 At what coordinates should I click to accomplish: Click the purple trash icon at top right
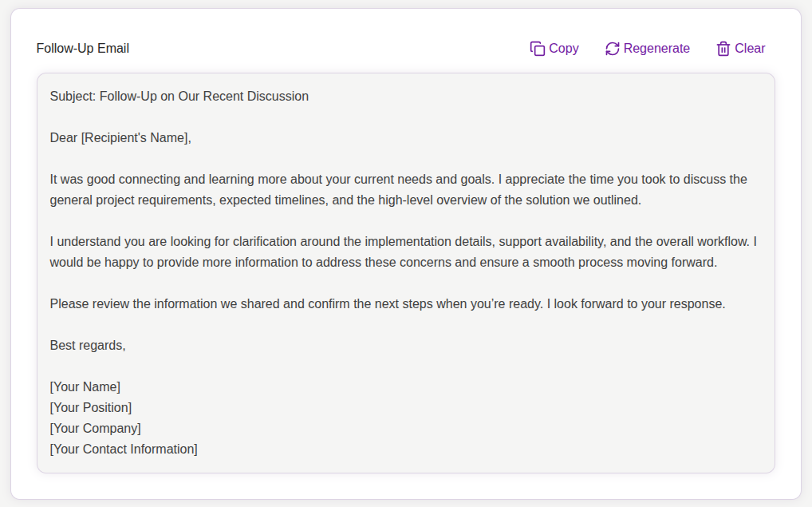tap(723, 48)
